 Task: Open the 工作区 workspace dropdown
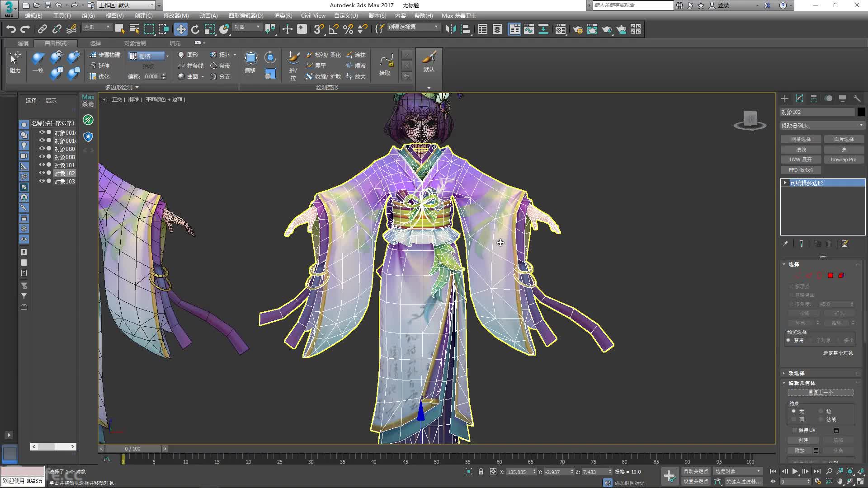[x=127, y=5]
